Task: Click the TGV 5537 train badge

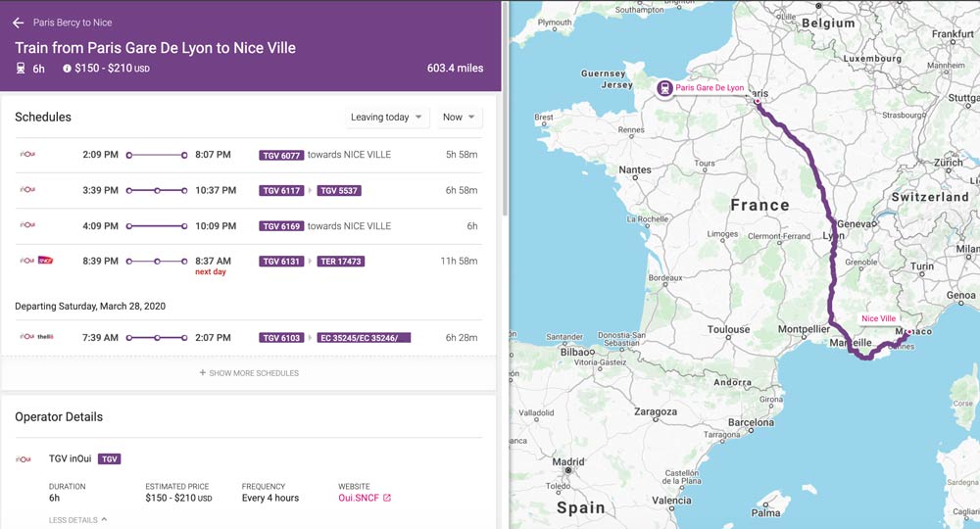Action: (x=339, y=190)
